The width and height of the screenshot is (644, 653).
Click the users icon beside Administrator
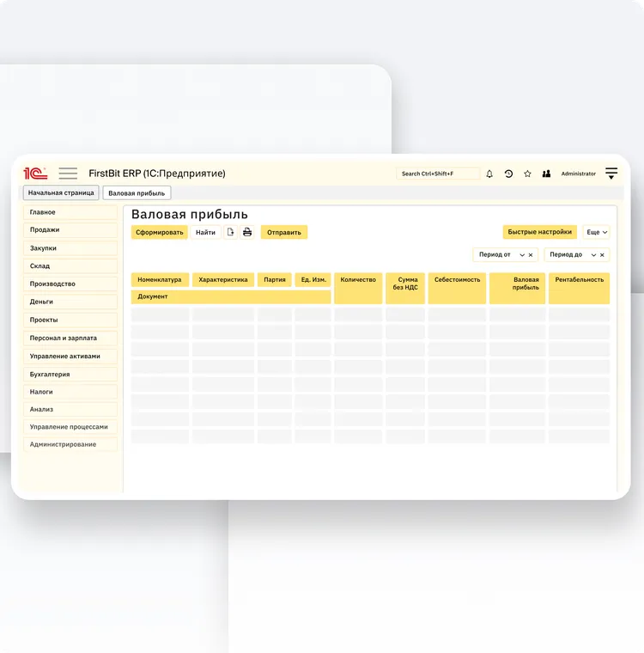tap(546, 174)
